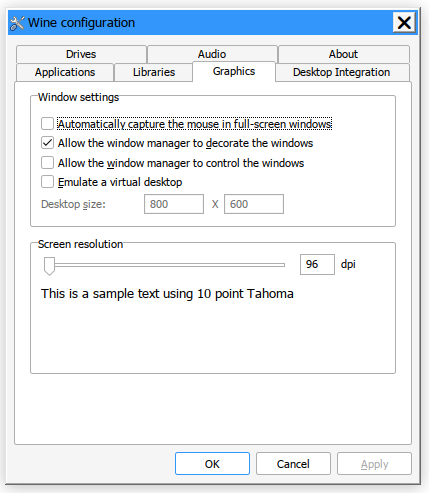429x493 pixels.
Task: Click the Window settings group label
Action: pos(78,97)
